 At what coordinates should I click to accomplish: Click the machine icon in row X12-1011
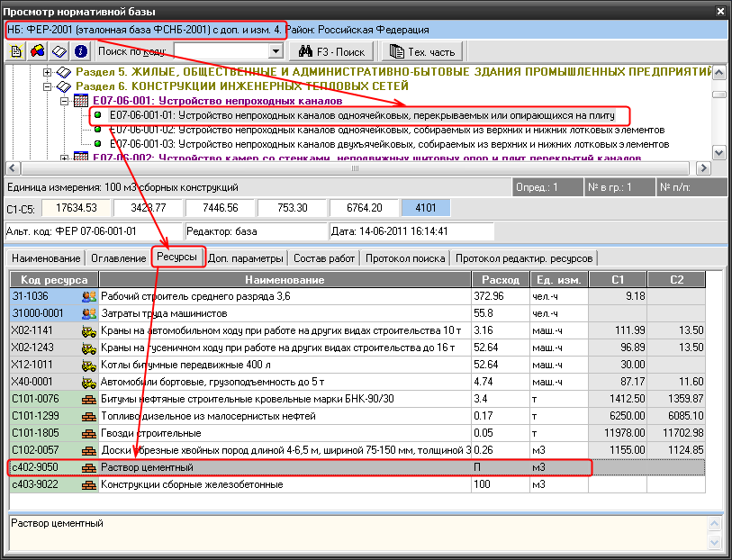pos(89,364)
